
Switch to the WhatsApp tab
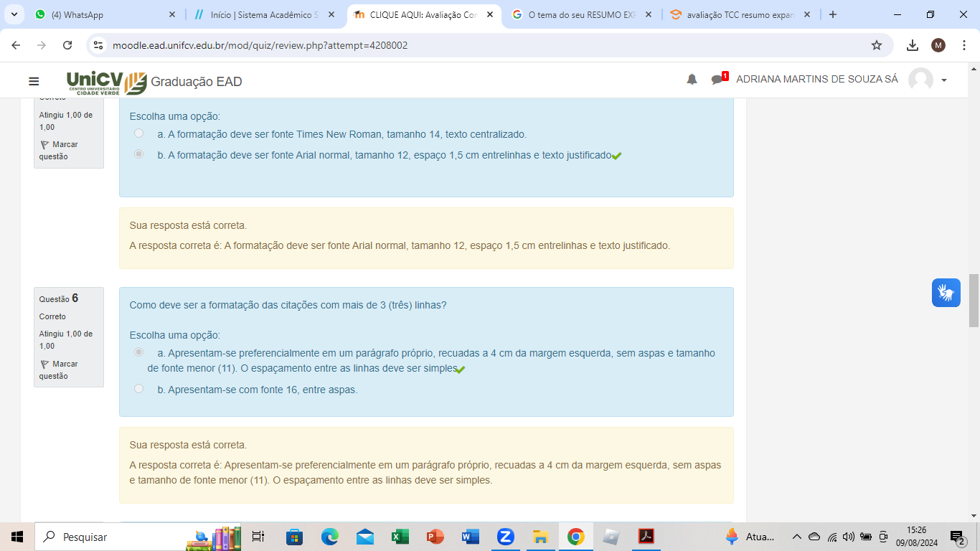(104, 14)
